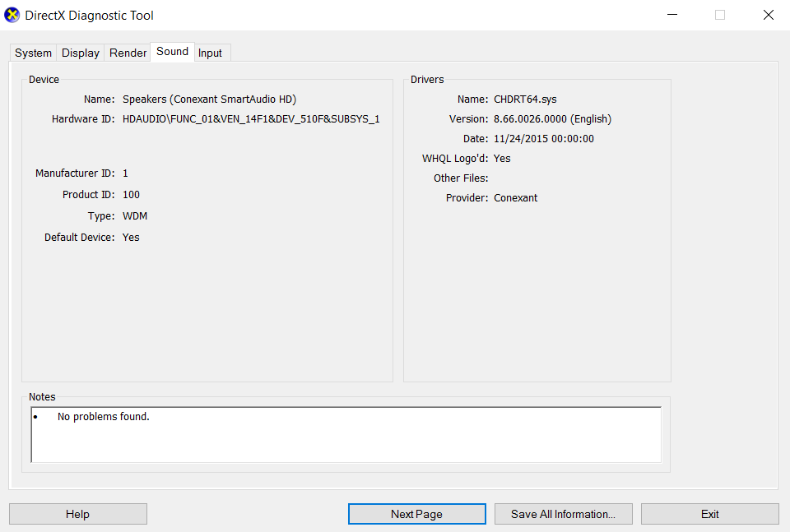Click the Hardware ID value starting HDAUDIO
This screenshot has height=532, width=790.
pyautogui.click(x=251, y=119)
